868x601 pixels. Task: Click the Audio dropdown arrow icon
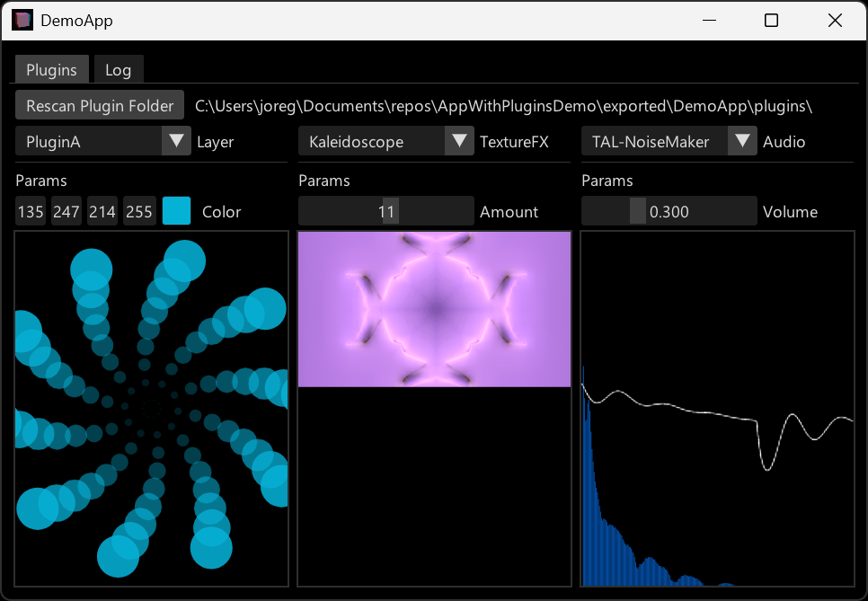tap(742, 141)
